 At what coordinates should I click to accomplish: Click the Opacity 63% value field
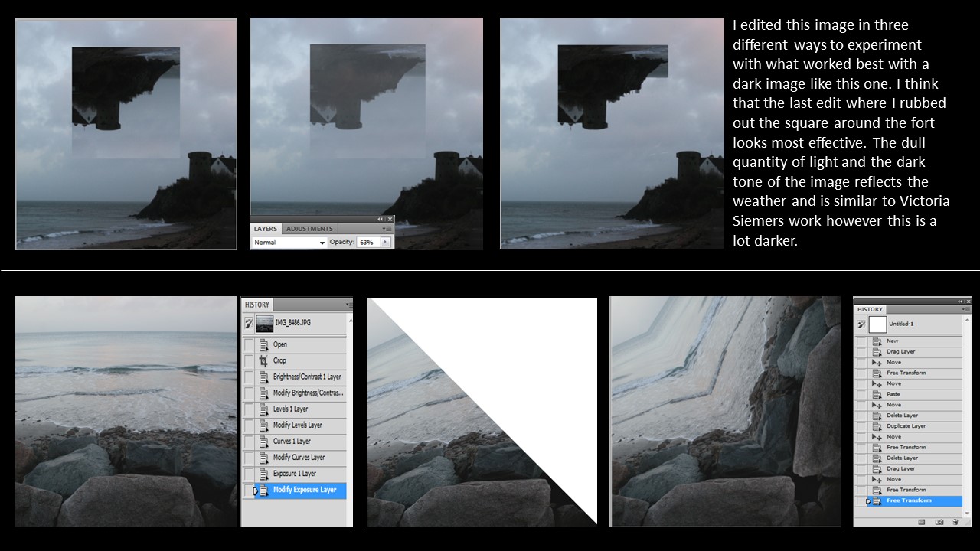[x=368, y=243]
